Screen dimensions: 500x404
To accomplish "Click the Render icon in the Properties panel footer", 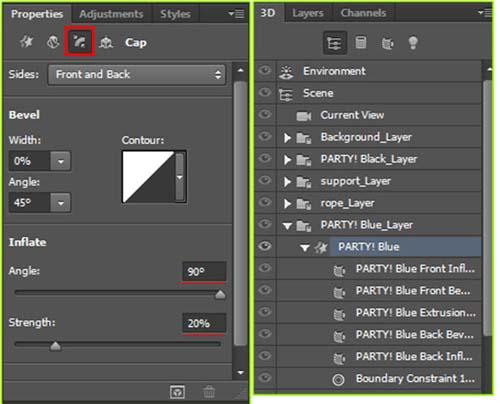I will 177,392.
